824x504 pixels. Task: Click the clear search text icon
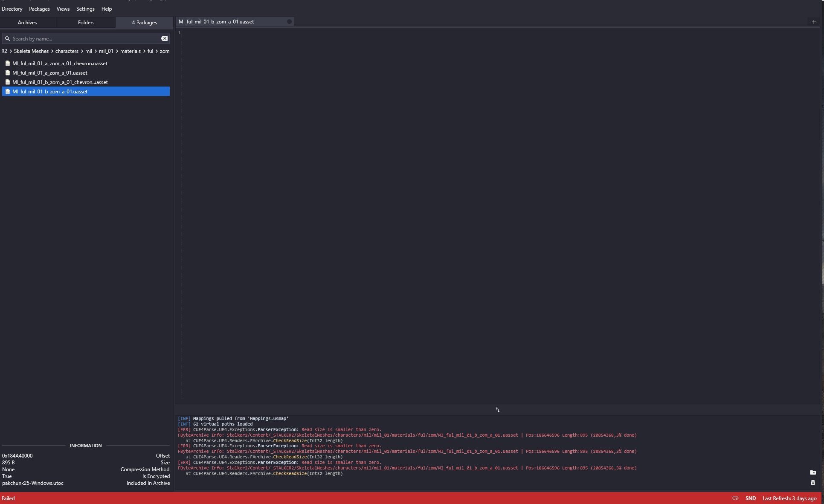pos(164,38)
